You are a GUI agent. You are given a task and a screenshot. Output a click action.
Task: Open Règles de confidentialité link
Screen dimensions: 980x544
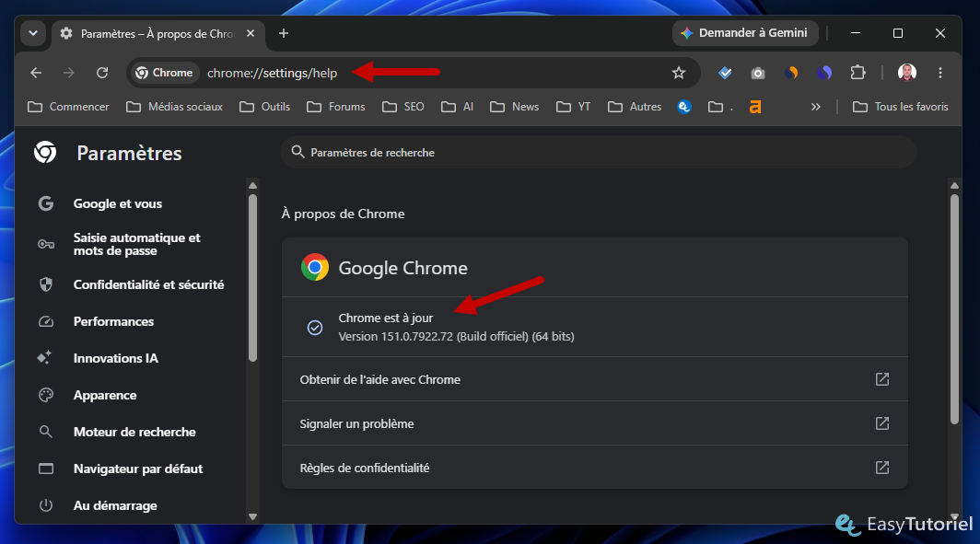595,468
